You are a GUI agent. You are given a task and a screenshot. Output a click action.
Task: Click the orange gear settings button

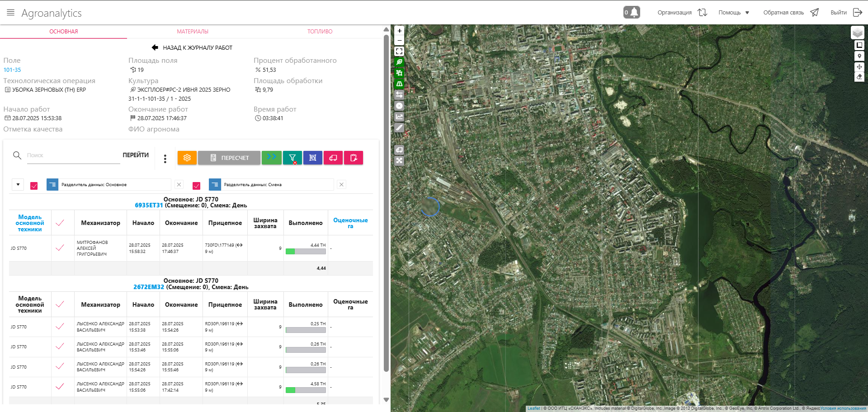tap(187, 158)
